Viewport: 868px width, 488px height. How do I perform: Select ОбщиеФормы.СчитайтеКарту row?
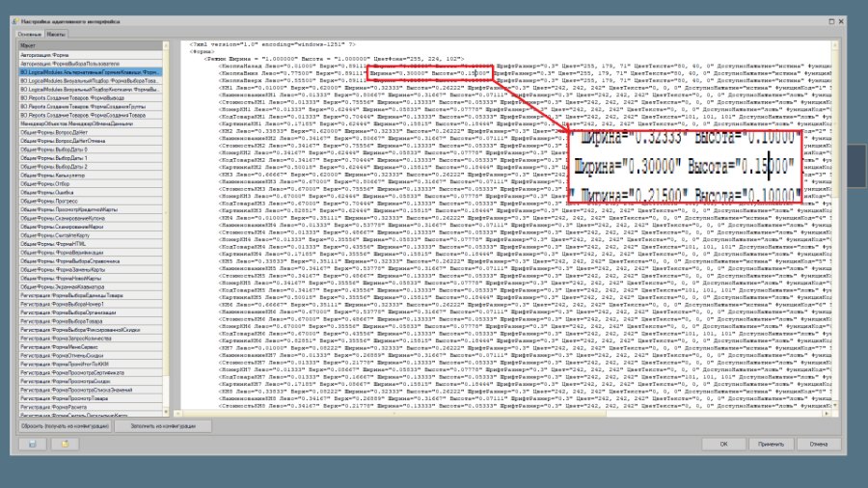pyautogui.click(x=90, y=235)
